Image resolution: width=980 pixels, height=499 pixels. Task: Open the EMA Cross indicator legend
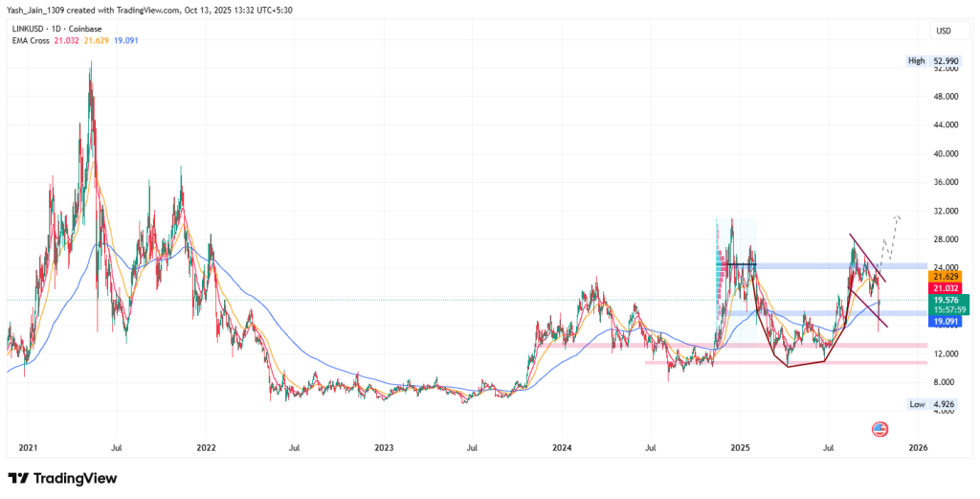click(33, 40)
